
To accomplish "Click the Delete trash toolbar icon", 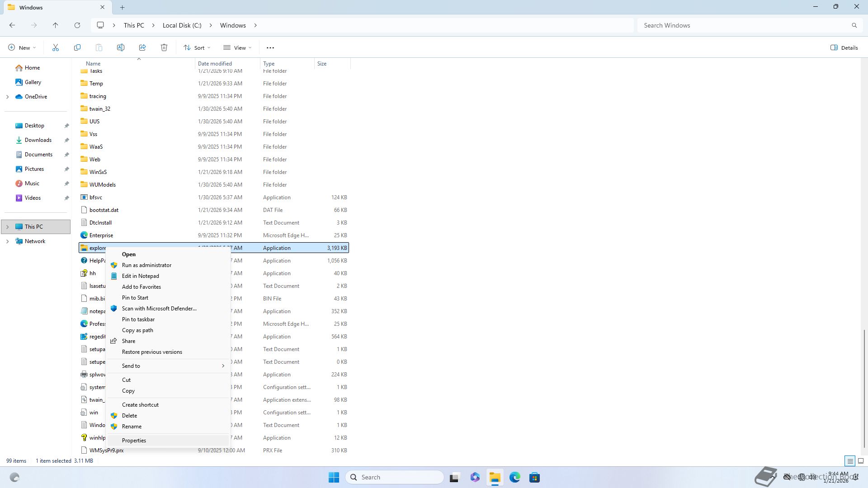I will coord(164,47).
